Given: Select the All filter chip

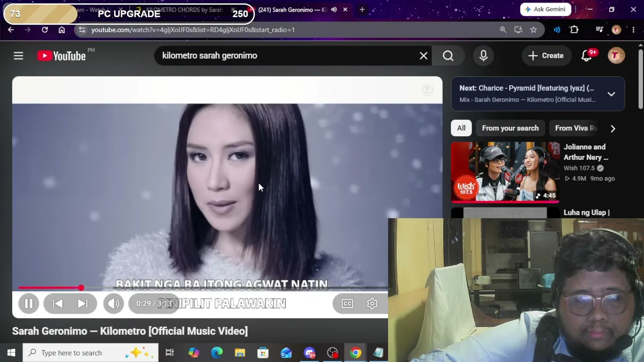Looking at the screenshot, I should pyautogui.click(x=461, y=128).
